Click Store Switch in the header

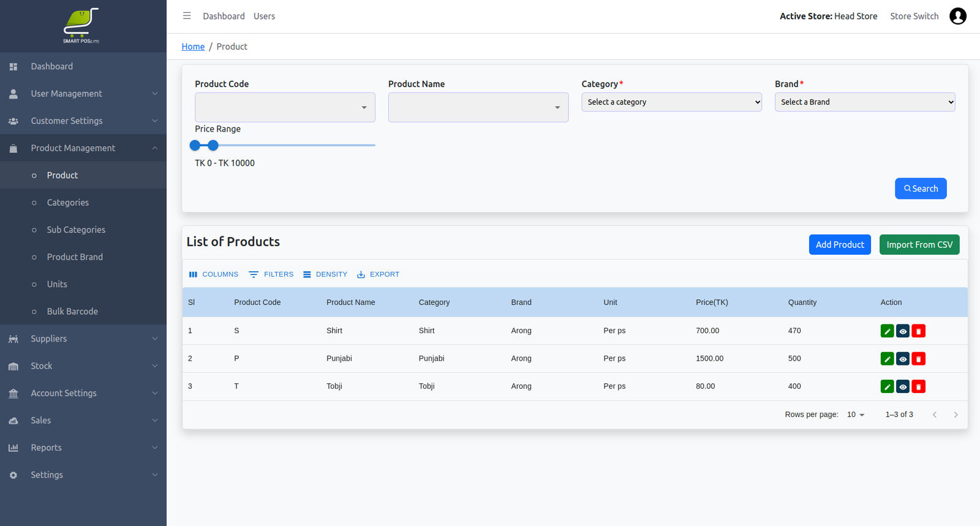click(914, 16)
